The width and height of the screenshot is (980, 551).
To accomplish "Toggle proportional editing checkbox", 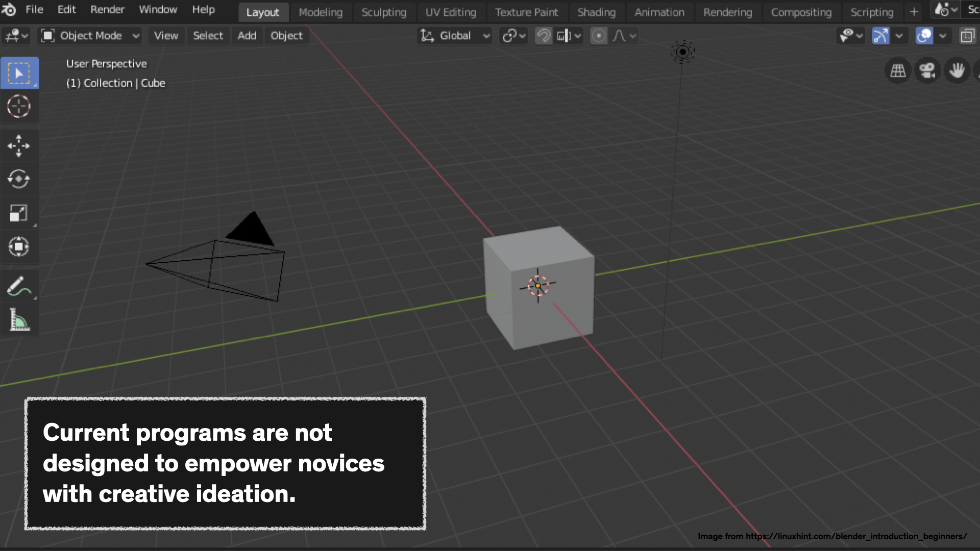I will pos(597,36).
